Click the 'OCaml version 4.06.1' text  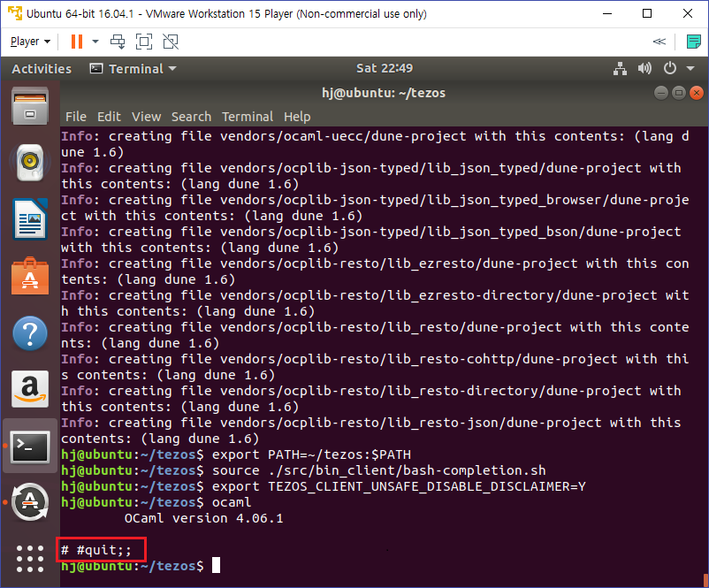[x=204, y=518]
